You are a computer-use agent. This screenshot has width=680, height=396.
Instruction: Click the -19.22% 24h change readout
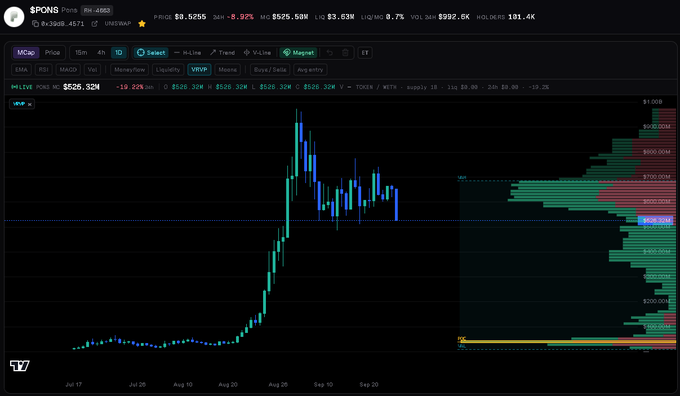tap(130, 87)
